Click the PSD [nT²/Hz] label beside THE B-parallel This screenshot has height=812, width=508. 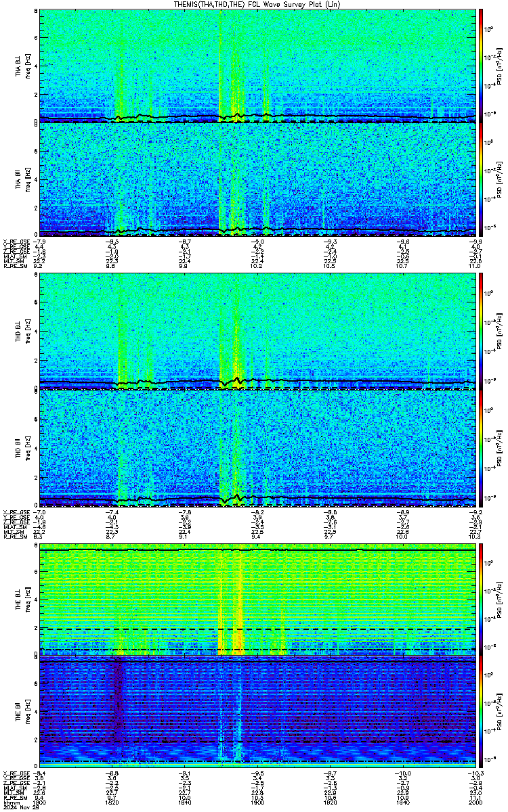501,711
